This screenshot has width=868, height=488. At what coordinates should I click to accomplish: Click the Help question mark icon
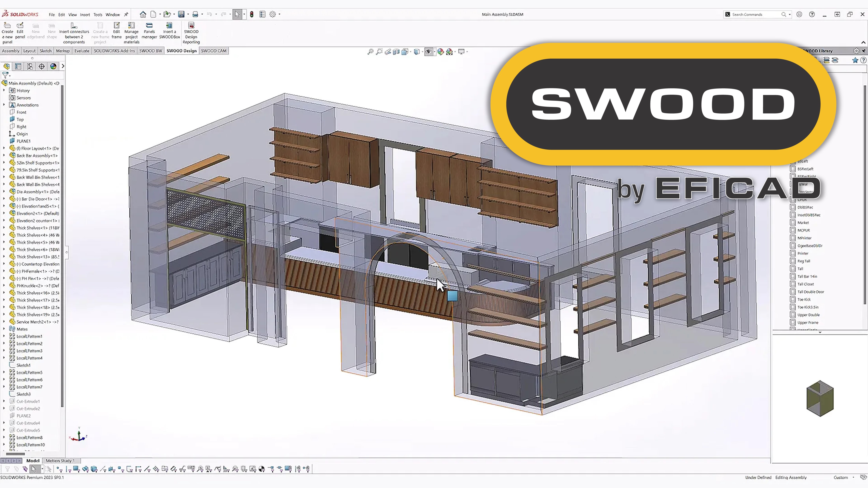pyautogui.click(x=812, y=14)
